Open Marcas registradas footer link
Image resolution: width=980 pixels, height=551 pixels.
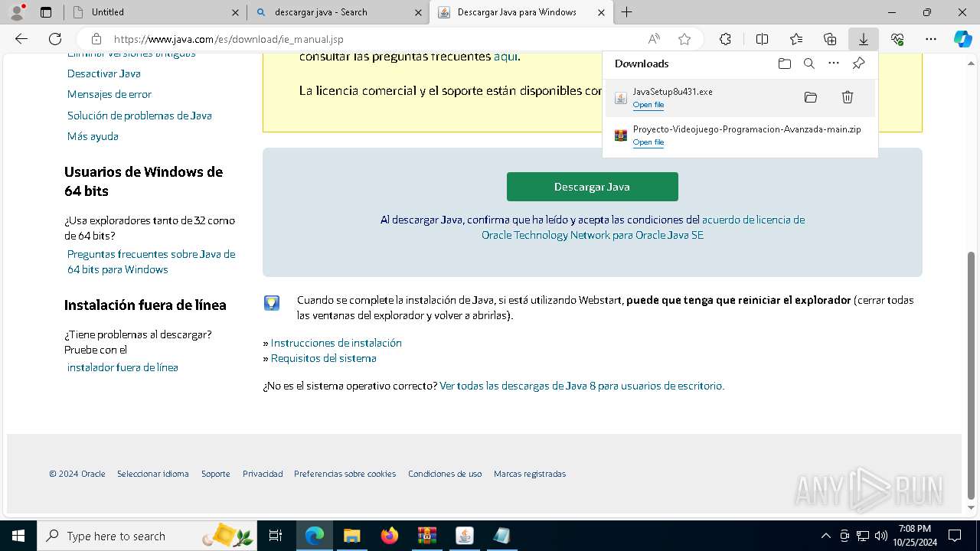[530, 474]
